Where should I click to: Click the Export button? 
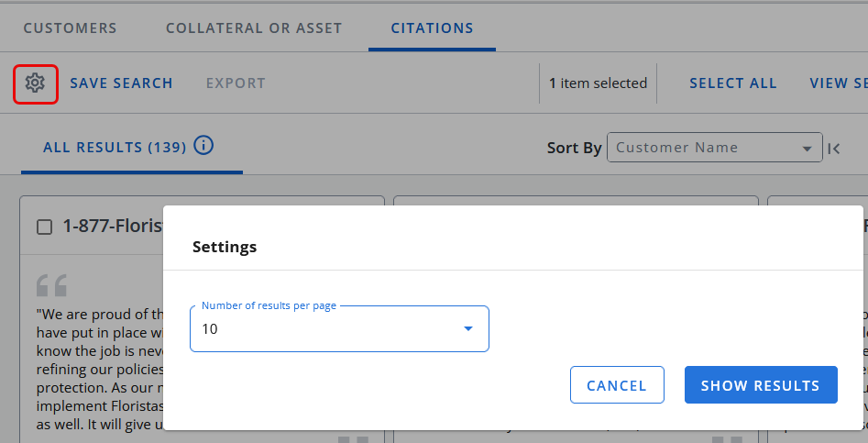coord(236,83)
